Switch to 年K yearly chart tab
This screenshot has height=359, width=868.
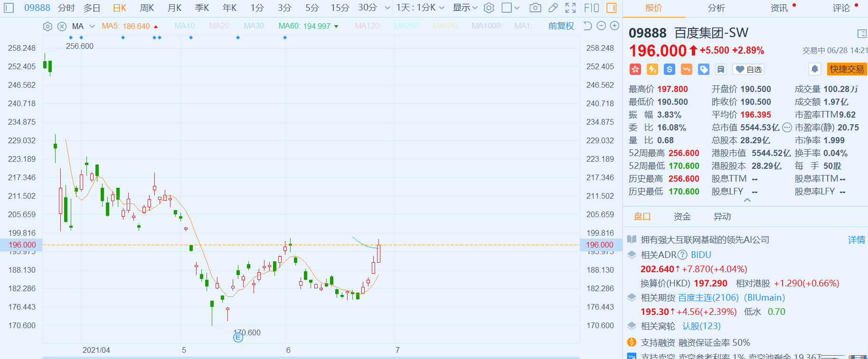click(230, 8)
